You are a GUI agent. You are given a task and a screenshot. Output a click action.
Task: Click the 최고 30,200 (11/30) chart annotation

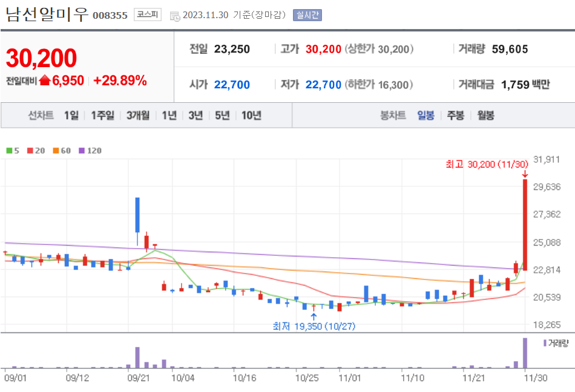(487, 164)
